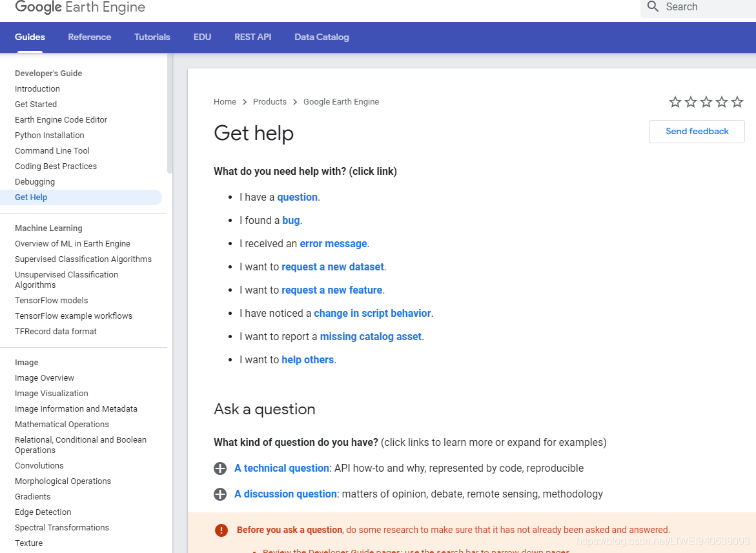Image resolution: width=756 pixels, height=553 pixels.
Task: Open Introduction in the sidebar
Action: coord(37,88)
